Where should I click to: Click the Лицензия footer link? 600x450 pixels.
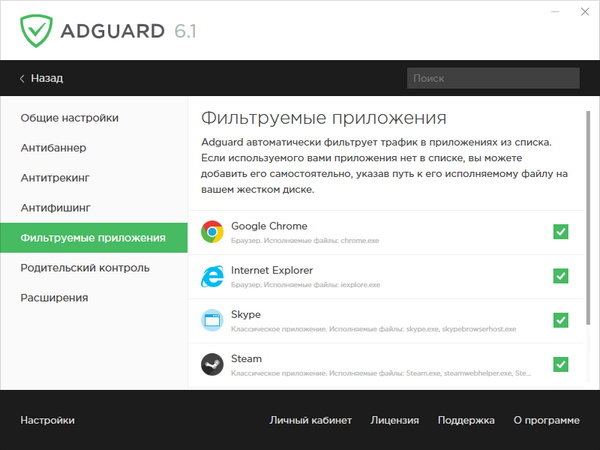point(394,420)
